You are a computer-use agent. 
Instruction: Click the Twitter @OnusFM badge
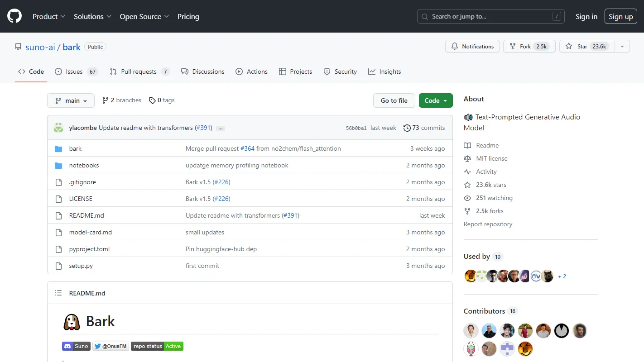(x=111, y=346)
